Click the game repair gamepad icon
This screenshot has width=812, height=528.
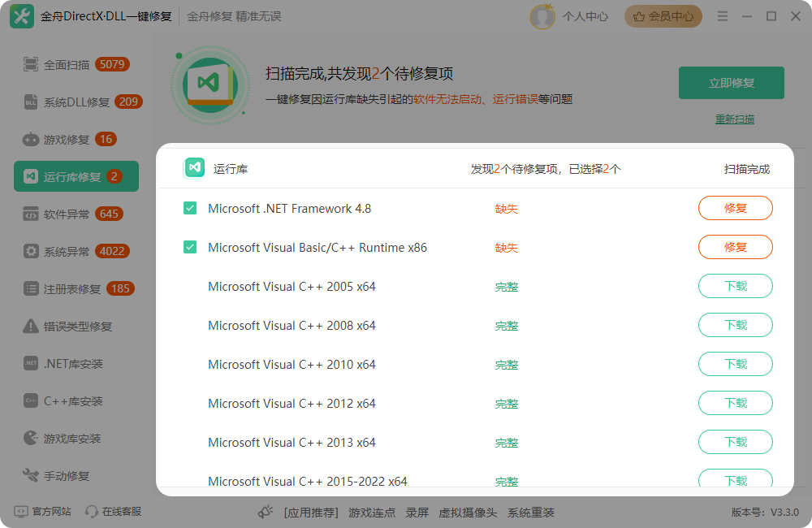click(31, 140)
